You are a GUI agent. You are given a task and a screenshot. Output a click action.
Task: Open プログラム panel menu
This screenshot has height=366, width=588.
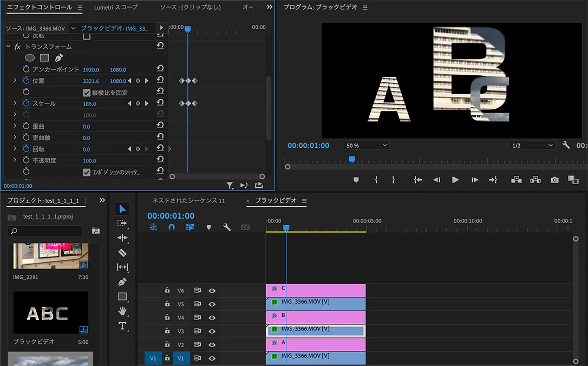(365, 8)
